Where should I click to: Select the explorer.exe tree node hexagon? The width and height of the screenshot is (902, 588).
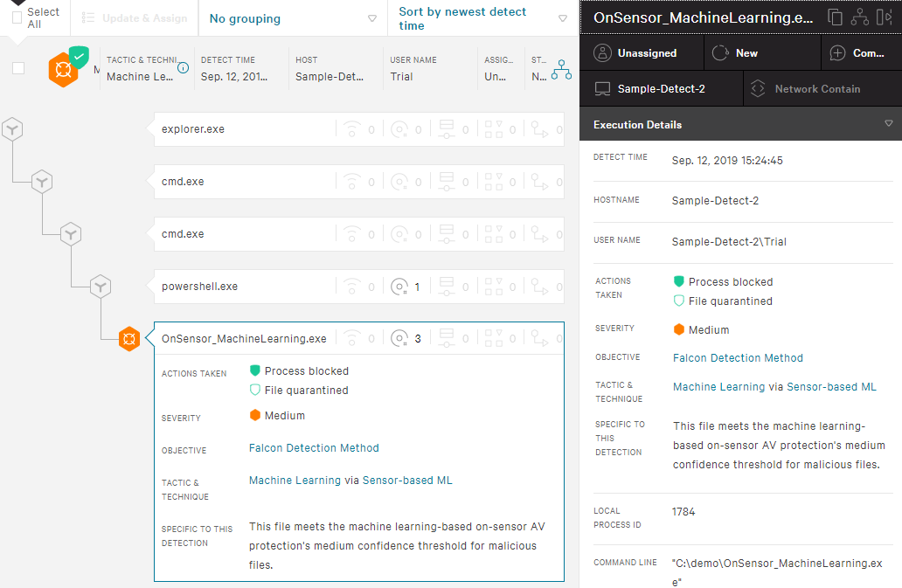pos(12,129)
